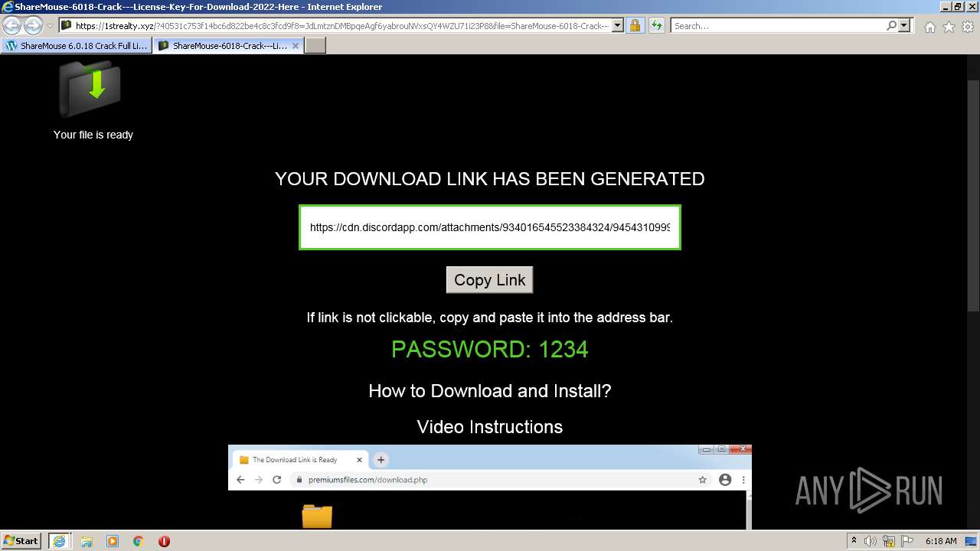Open the Favorites star icon
This screenshot has height=551, width=980.
click(x=949, y=27)
